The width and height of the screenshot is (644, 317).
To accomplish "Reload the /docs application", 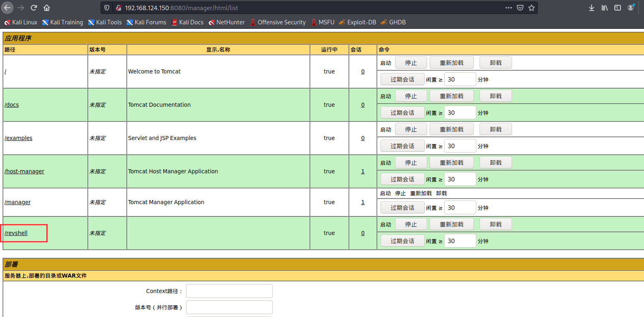I will tap(452, 96).
